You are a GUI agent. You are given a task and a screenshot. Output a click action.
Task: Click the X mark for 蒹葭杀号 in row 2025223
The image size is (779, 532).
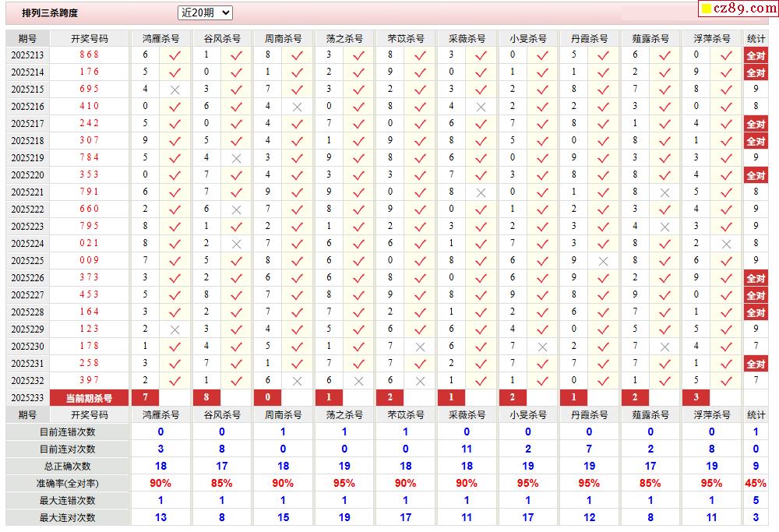(664, 227)
